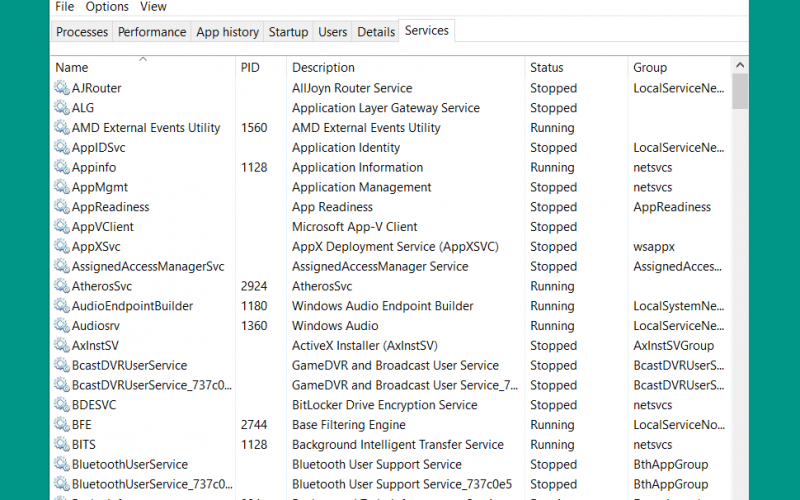Sort list by the Status column header
The height and width of the screenshot is (500, 800).
click(576, 67)
